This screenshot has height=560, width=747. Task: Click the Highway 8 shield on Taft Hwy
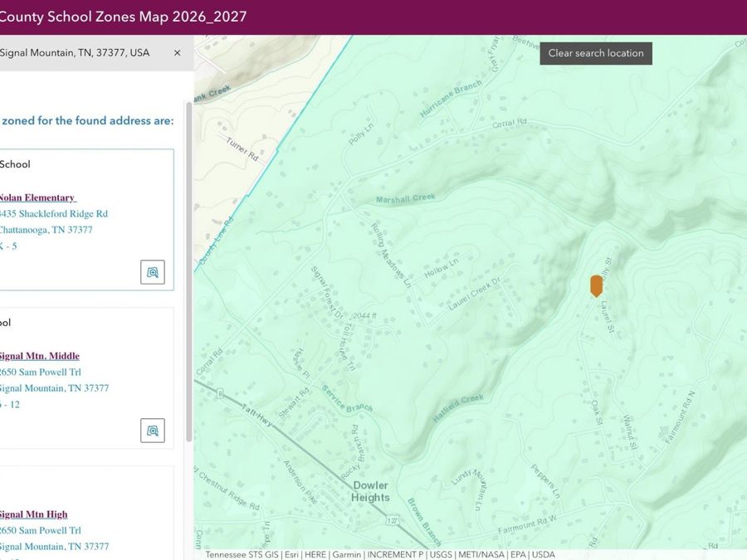pyautogui.click(x=220, y=393)
